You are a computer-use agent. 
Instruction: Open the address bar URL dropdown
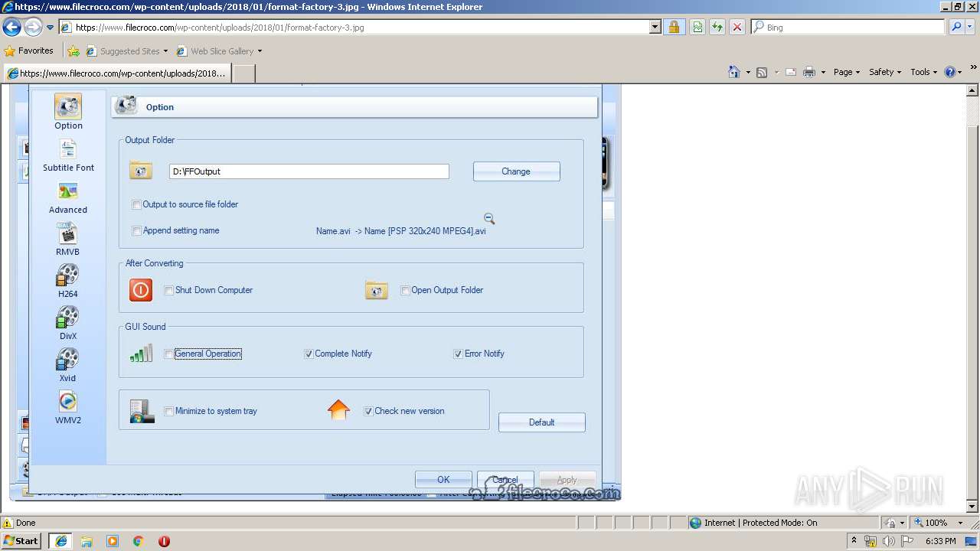[x=655, y=27]
